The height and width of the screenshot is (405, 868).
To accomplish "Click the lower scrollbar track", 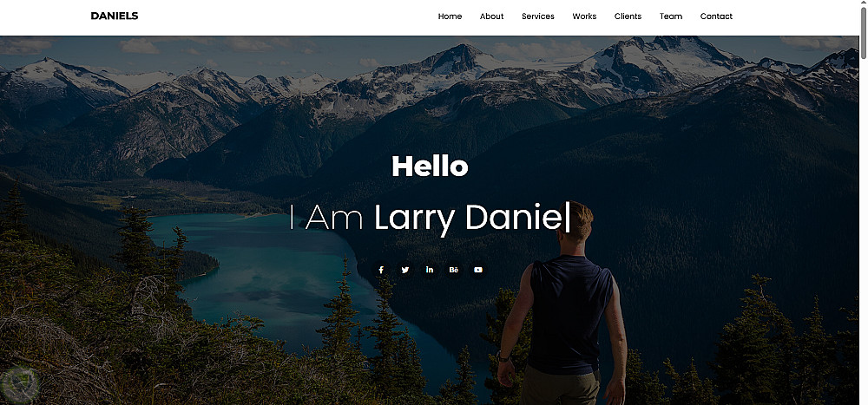I will tap(863, 232).
